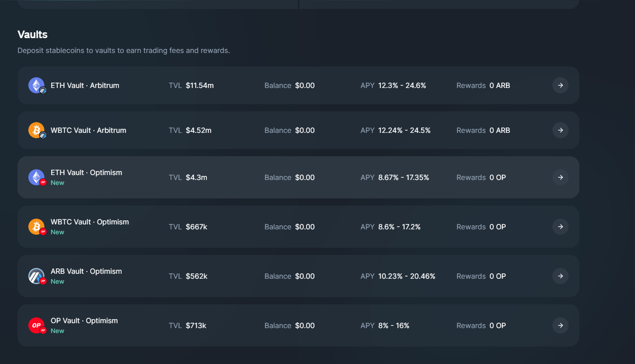The image size is (635, 364).
Task: Open the ARB Vault Optimism arrow button
Action: click(561, 276)
